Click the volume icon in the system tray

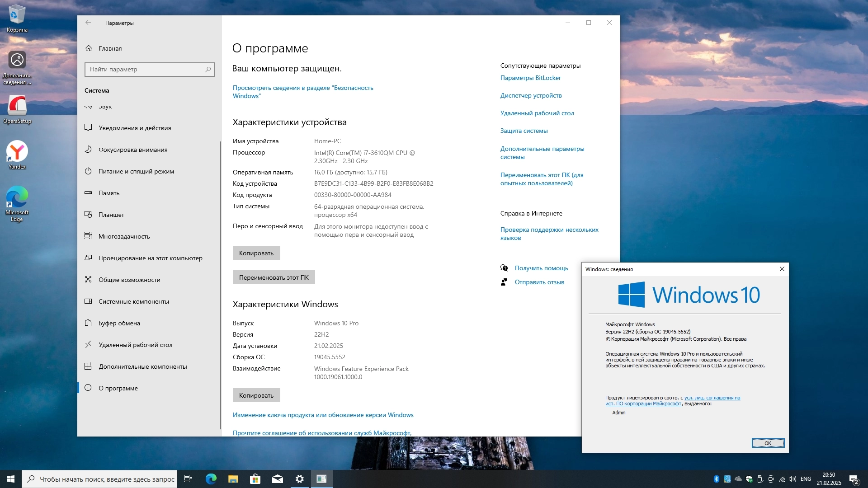[792, 479]
